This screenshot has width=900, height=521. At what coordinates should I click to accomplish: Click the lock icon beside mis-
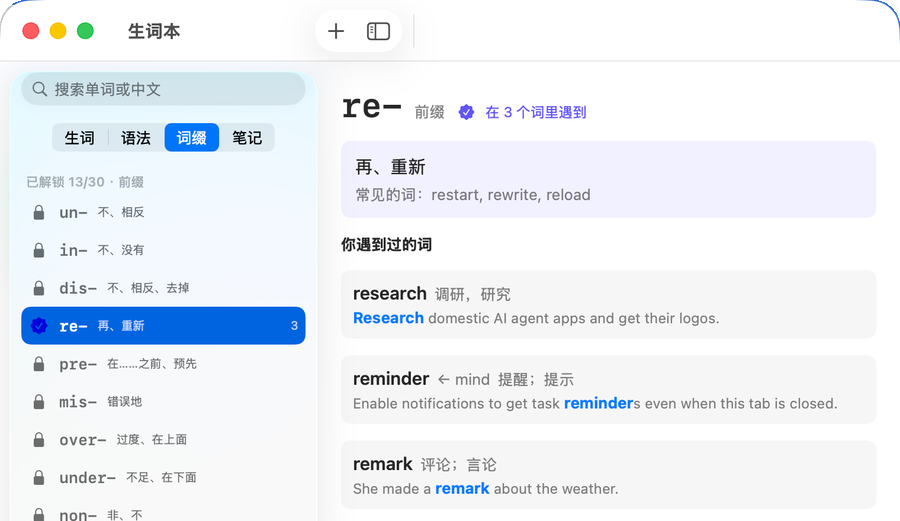coord(39,402)
